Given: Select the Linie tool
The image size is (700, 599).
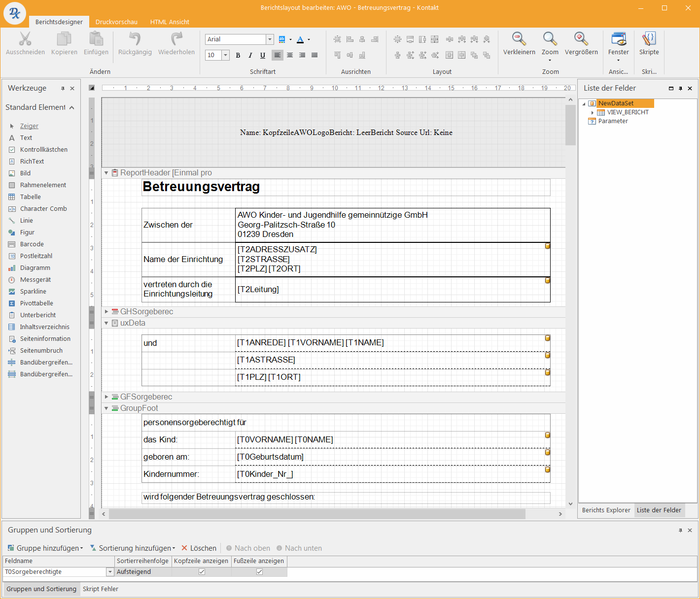Looking at the screenshot, I should (27, 221).
